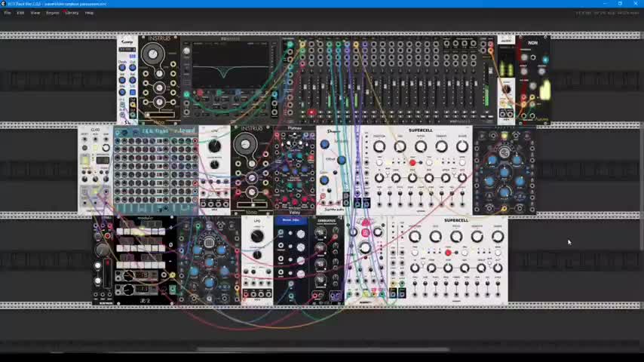Viewport: 644px width, 362px height.
Task: Click the top-left blue knob on Comp module
Action: (x=122, y=68)
